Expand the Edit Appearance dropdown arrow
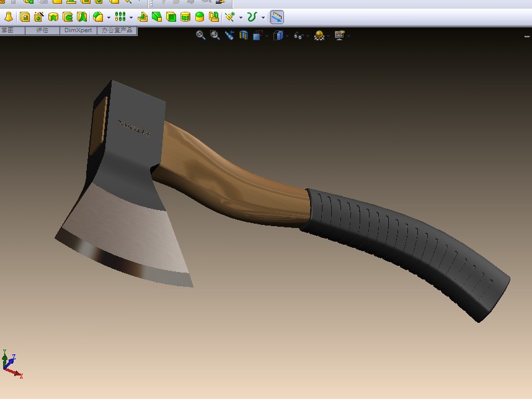The height and width of the screenshot is (399, 532). pos(328,36)
